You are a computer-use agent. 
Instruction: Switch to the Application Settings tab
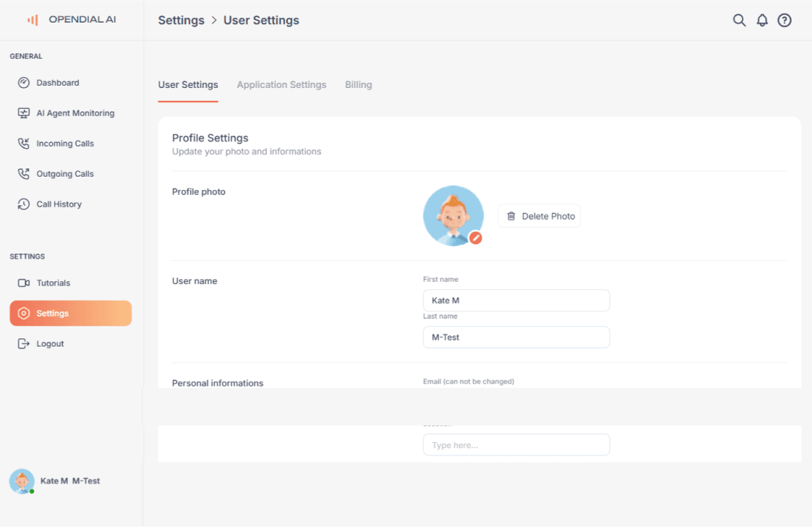coord(281,84)
